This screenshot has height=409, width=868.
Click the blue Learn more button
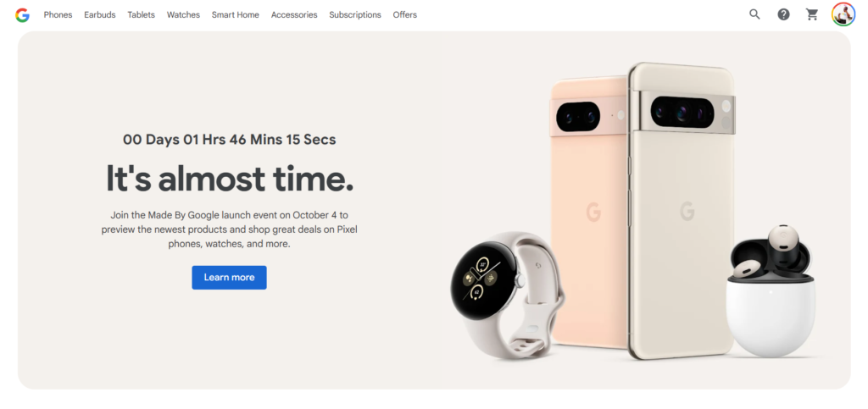[229, 278]
